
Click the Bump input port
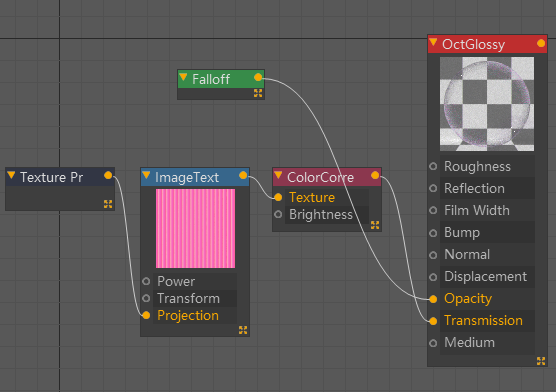[x=433, y=233]
